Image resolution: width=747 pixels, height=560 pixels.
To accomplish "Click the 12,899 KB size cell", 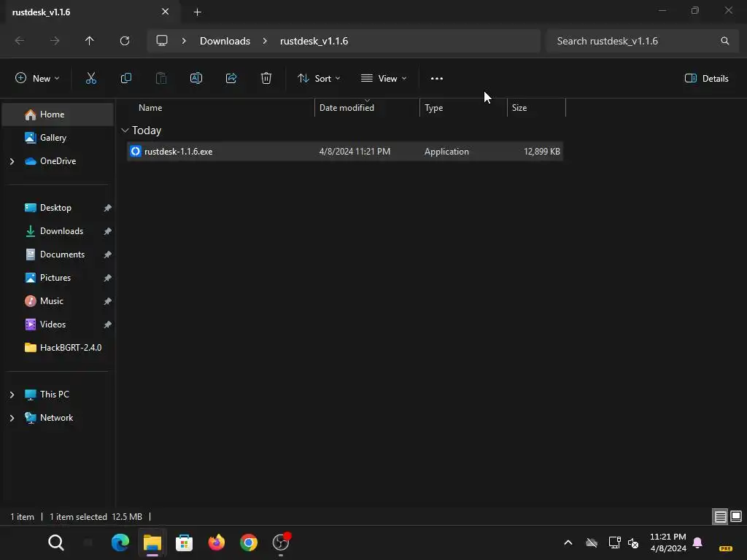I will pos(542,152).
